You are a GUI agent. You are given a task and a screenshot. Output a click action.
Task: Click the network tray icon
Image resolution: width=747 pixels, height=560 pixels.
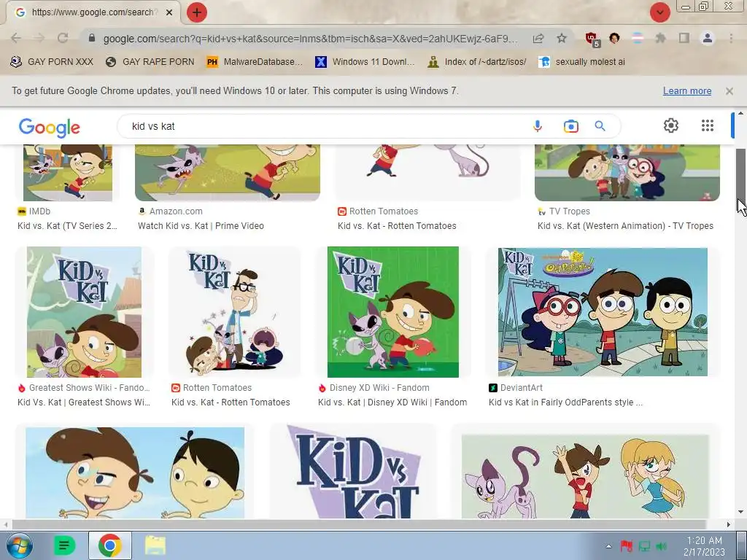tap(644, 546)
